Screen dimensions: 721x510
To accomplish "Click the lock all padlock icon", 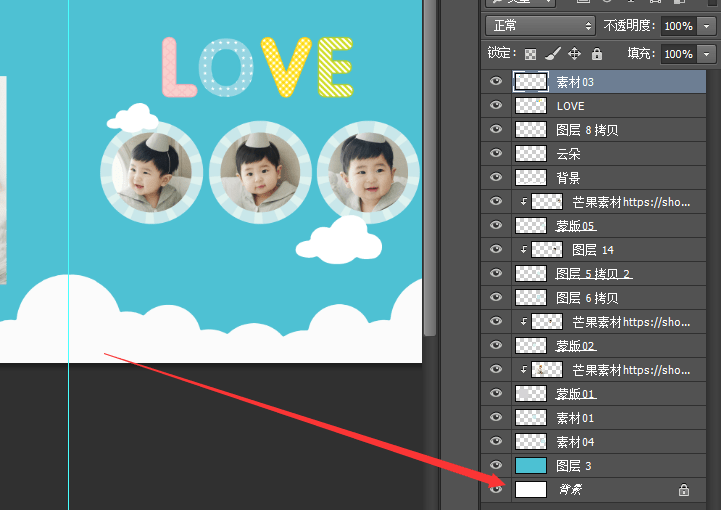I will [x=597, y=54].
